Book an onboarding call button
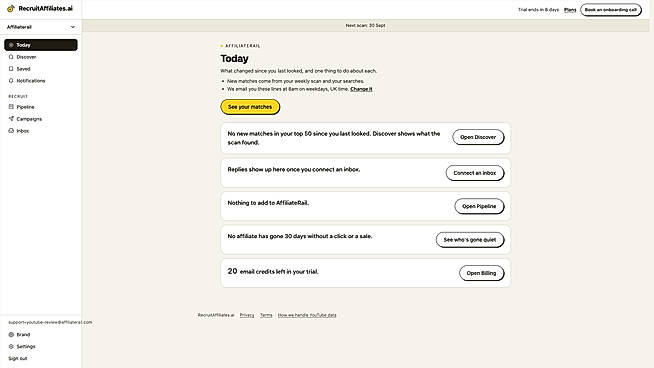Screen dimensions: 654x368 611,10
